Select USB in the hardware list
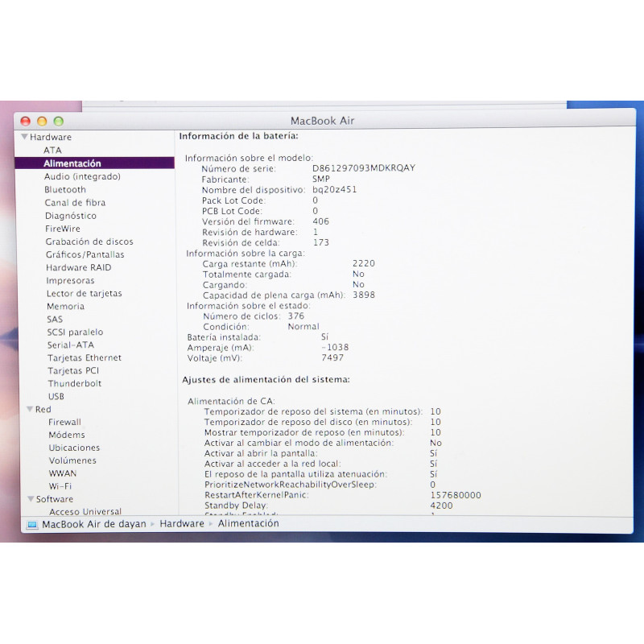This screenshot has width=644, height=644. 56,396
